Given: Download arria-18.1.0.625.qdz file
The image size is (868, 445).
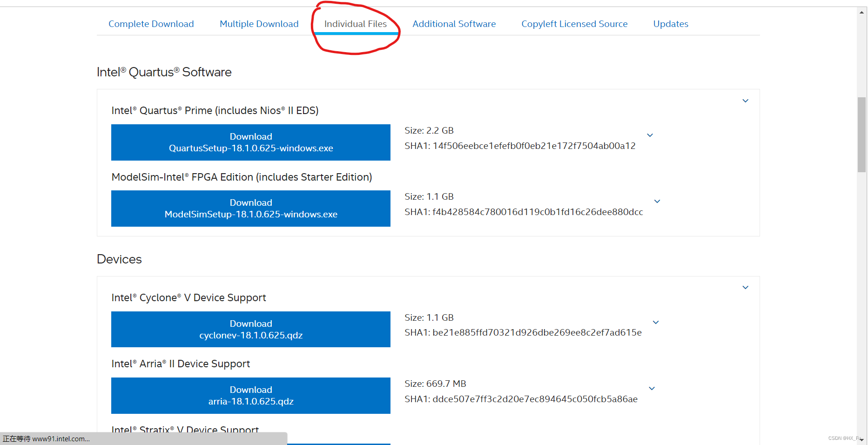Looking at the screenshot, I should [x=251, y=396].
